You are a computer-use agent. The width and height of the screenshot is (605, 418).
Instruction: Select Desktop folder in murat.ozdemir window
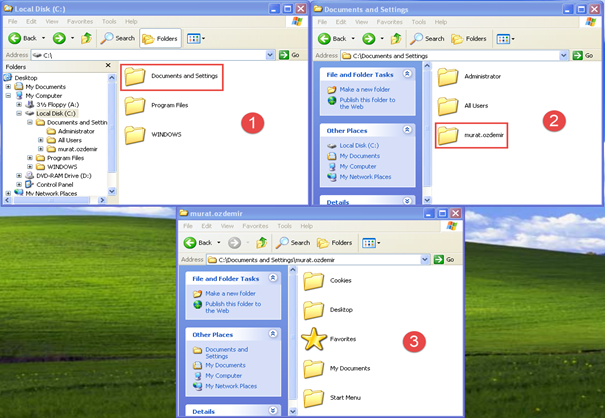point(328,310)
